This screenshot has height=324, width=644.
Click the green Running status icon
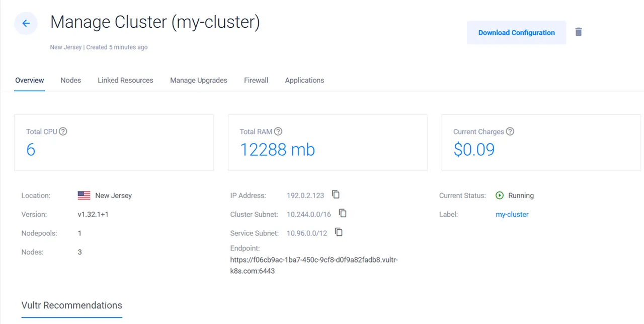point(500,196)
